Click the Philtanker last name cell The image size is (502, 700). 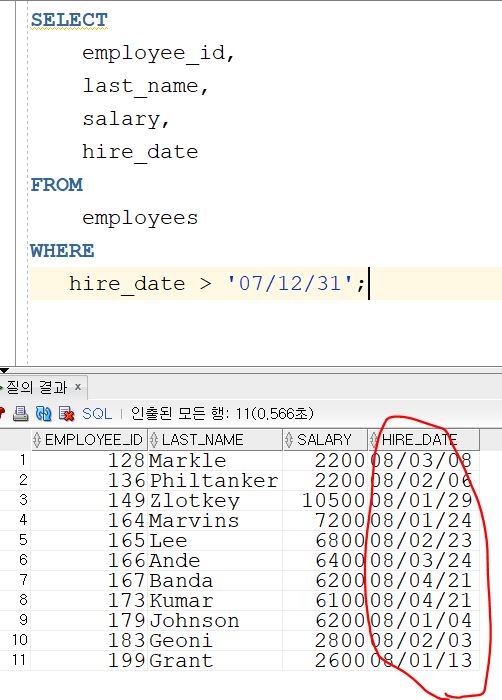[214, 480]
